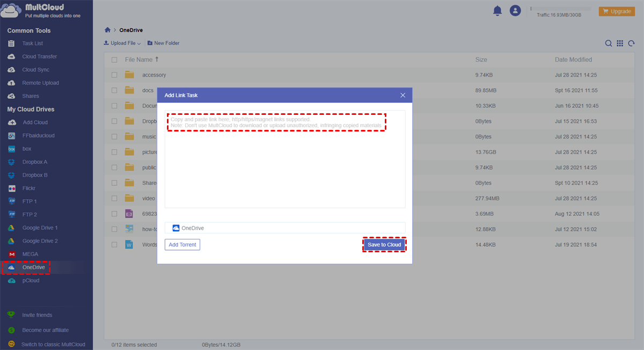Viewport: 644px width, 350px height.
Task: Open Shares in the sidebar
Action: tap(31, 96)
